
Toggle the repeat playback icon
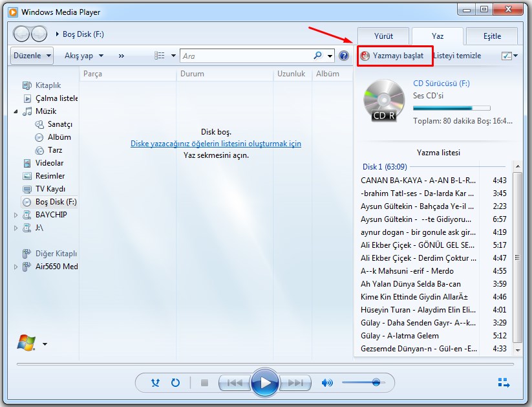pyautogui.click(x=175, y=382)
